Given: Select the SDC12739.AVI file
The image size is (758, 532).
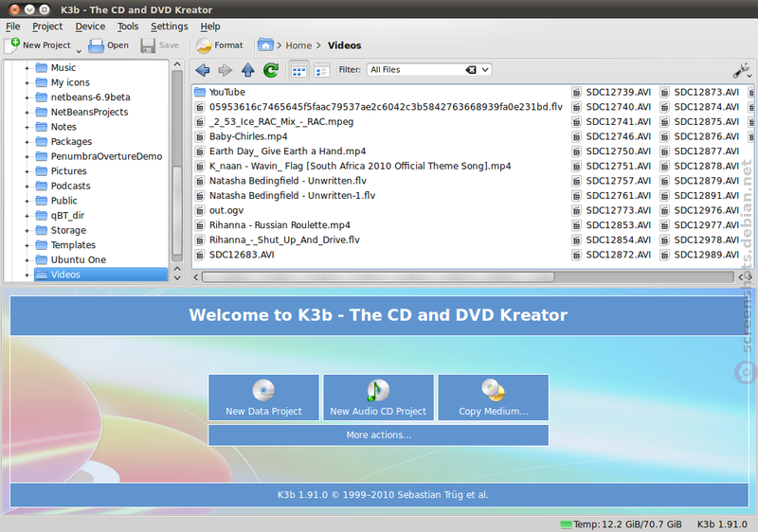Looking at the screenshot, I should 619,92.
